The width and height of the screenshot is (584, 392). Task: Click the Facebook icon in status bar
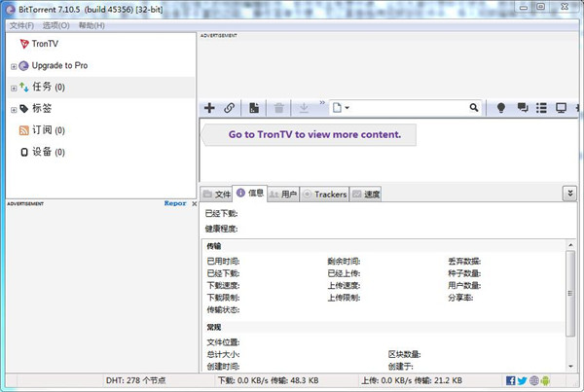511,380
